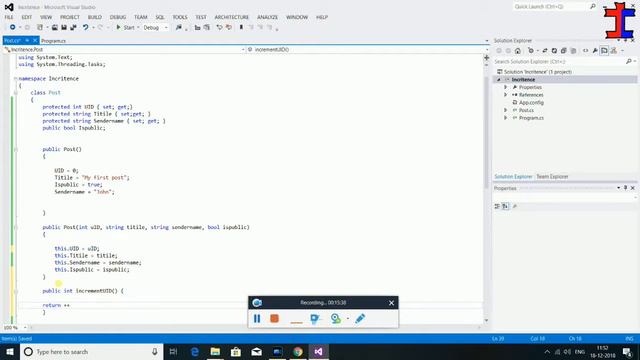Open the TOOLS menu
The height and width of the screenshot is (360, 640).
pos(180,17)
